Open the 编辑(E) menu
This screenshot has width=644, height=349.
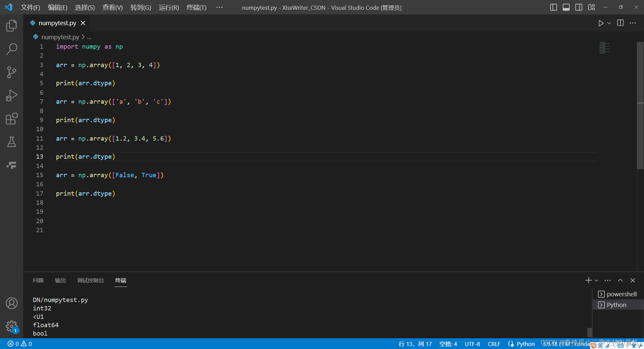[x=58, y=7]
